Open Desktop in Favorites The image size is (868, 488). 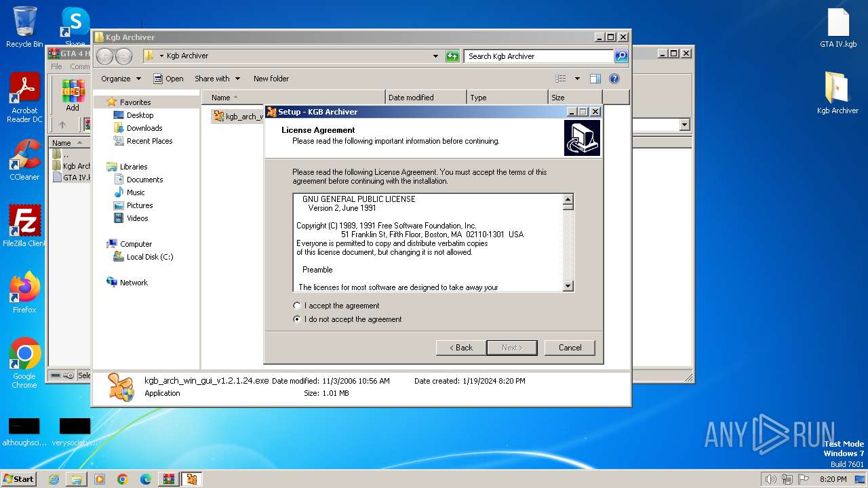point(140,115)
